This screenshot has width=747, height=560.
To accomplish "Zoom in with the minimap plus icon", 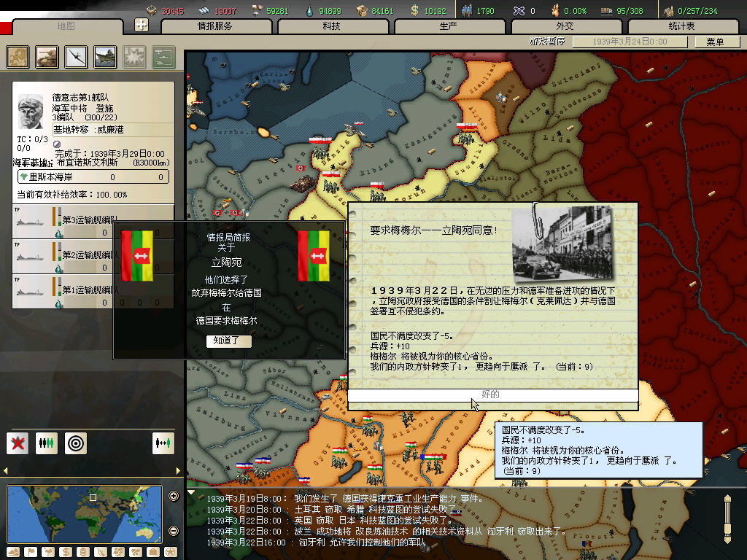I will tap(174, 496).
